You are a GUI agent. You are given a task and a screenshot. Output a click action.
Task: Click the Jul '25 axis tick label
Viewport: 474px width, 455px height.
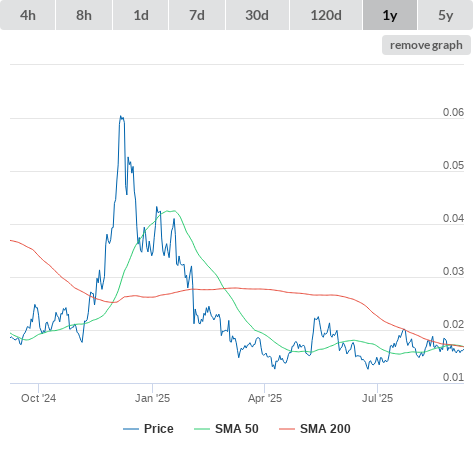click(x=378, y=398)
